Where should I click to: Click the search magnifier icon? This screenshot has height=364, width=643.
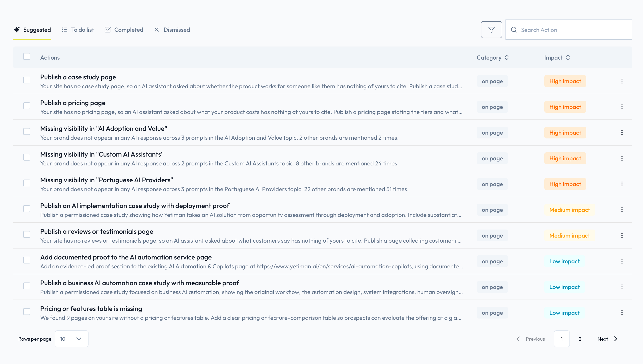pyautogui.click(x=514, y=30)
